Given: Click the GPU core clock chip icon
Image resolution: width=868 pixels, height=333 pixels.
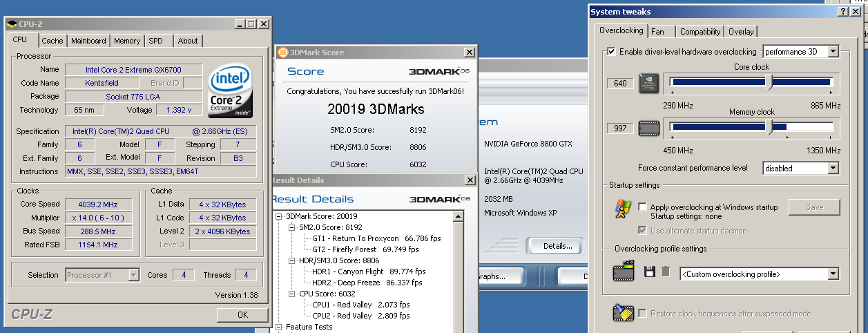Looking at the screenshot, I should click(x=648, y=83).
